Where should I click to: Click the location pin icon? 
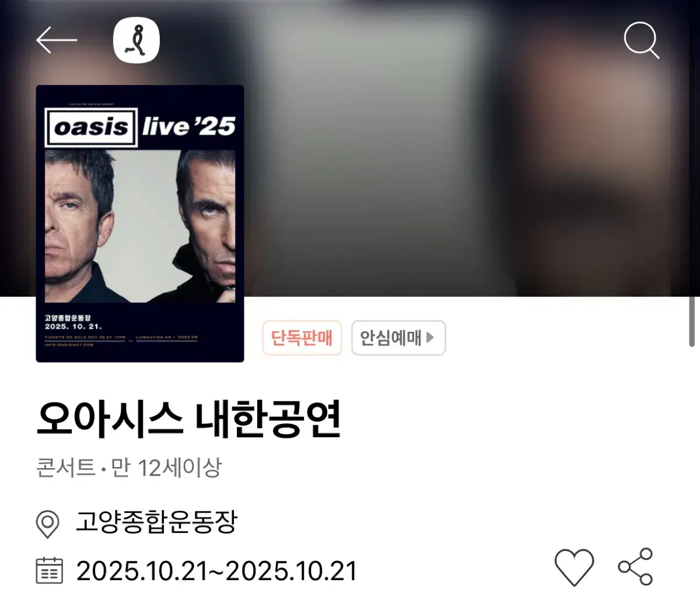[47, 524]
